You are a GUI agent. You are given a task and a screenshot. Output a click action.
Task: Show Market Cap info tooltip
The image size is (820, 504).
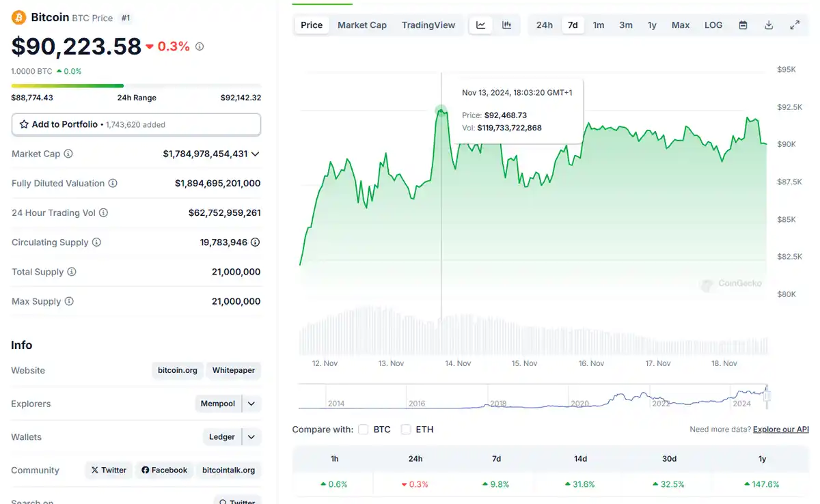pos(68,154)
